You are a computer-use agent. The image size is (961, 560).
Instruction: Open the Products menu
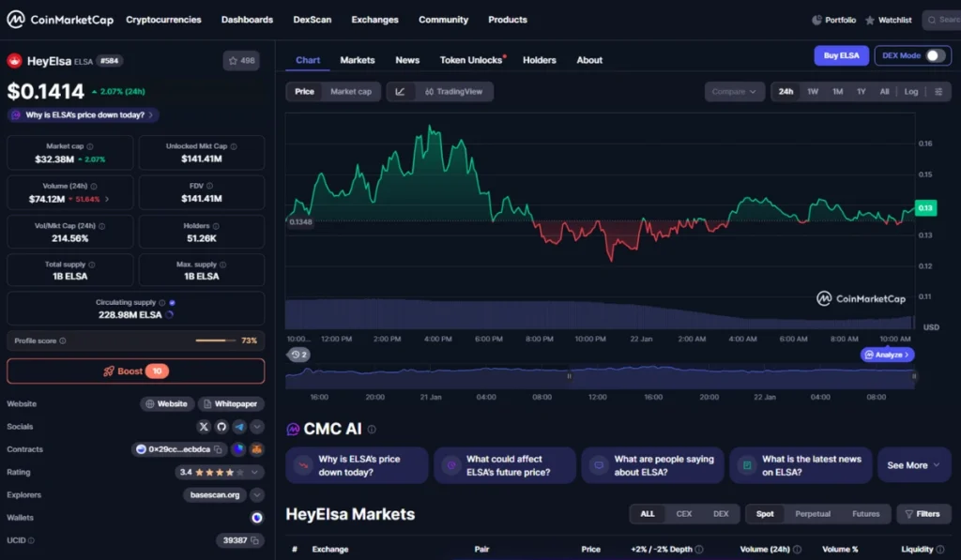(508, 20)
